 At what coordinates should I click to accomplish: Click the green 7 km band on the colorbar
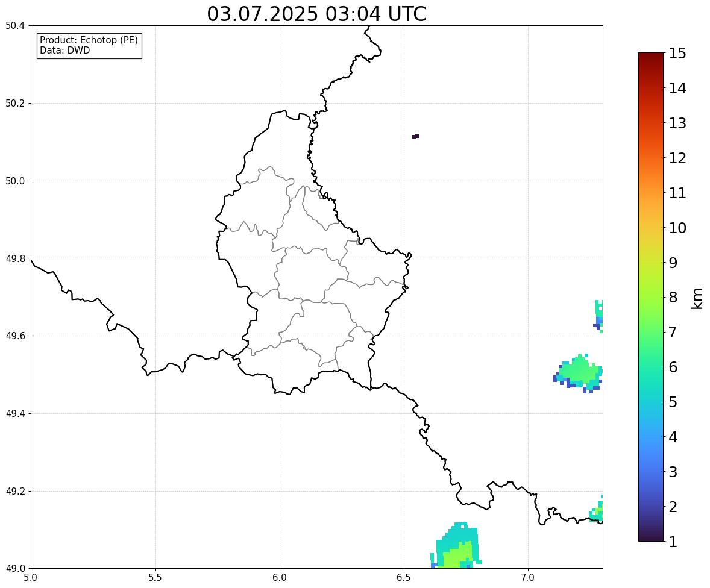pos(651,332)
